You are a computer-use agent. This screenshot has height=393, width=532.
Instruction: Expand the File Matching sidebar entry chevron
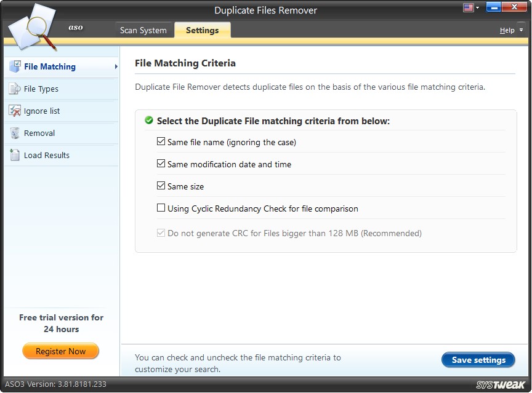[116, 66]
